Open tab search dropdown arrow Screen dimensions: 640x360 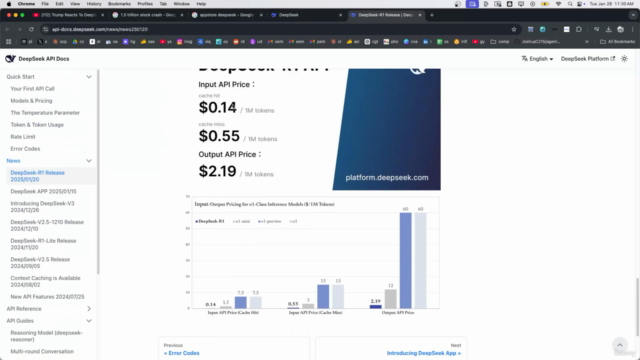coord(633,15)
